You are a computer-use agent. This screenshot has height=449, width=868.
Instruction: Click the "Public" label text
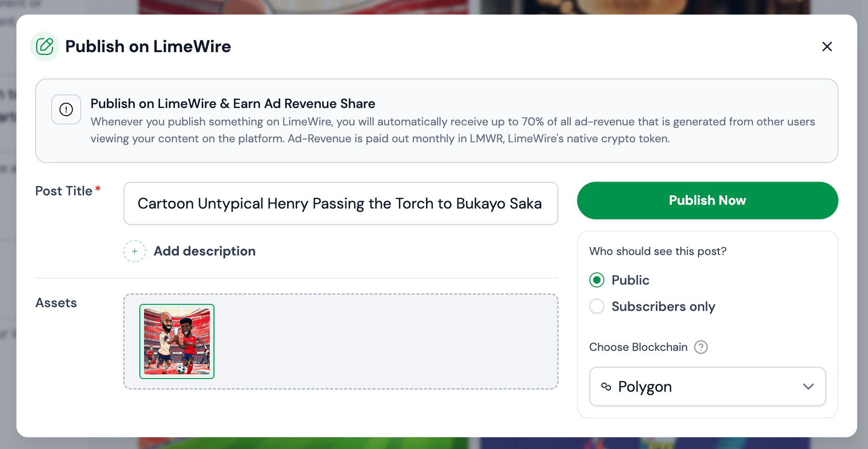coord(630,280)
